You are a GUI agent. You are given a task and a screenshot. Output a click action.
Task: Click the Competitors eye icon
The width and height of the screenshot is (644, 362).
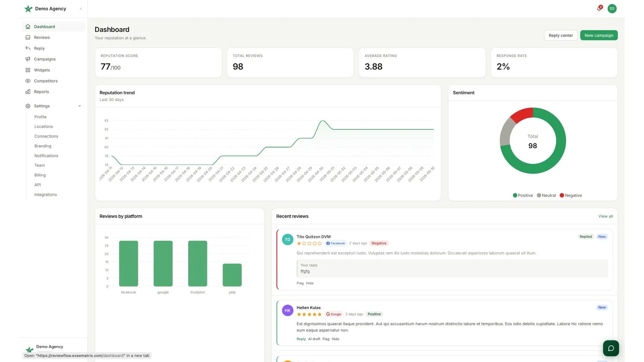click(28, 81)
